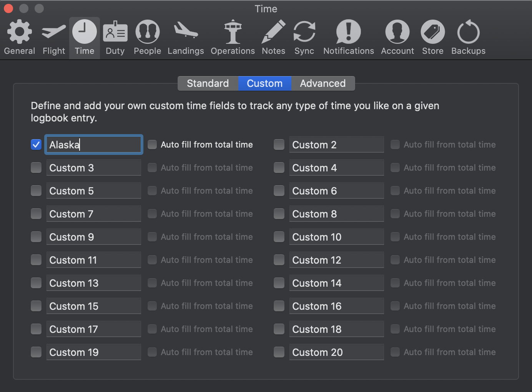Click the Custom 2 name field

point(337,145)
